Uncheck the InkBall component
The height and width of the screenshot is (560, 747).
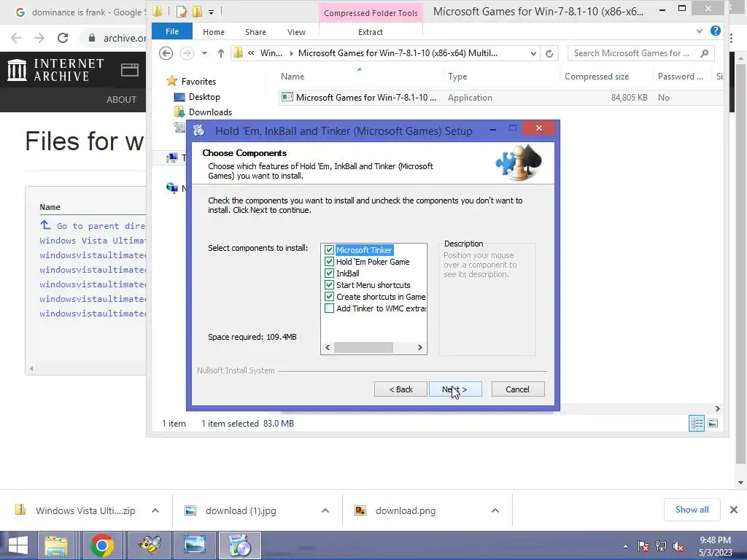329,273
